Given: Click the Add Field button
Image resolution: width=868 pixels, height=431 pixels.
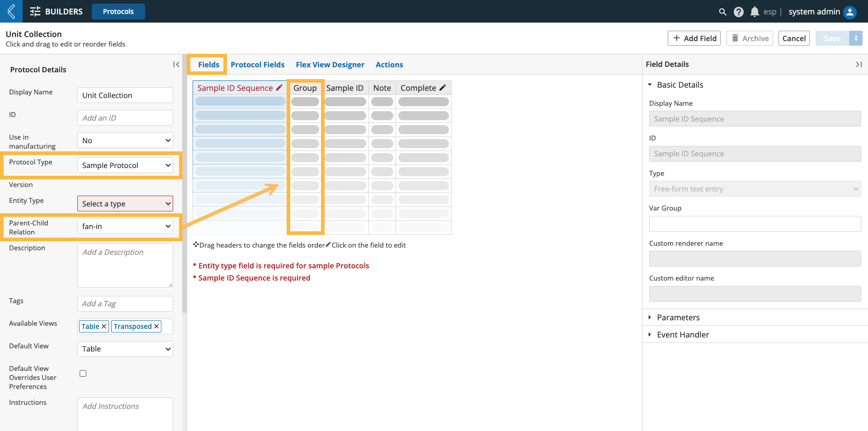Looking at the screenshot, I should click(694, 38).
